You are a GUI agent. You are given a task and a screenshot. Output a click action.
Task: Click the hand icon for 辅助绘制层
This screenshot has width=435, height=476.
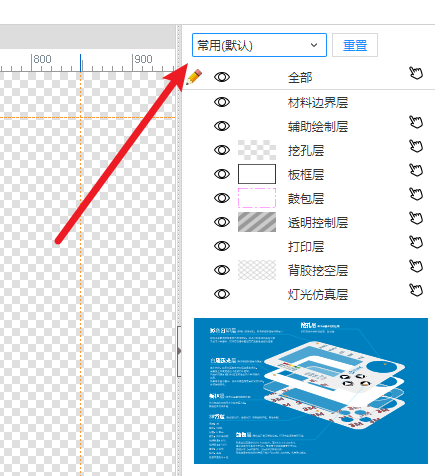pos(416,122)
